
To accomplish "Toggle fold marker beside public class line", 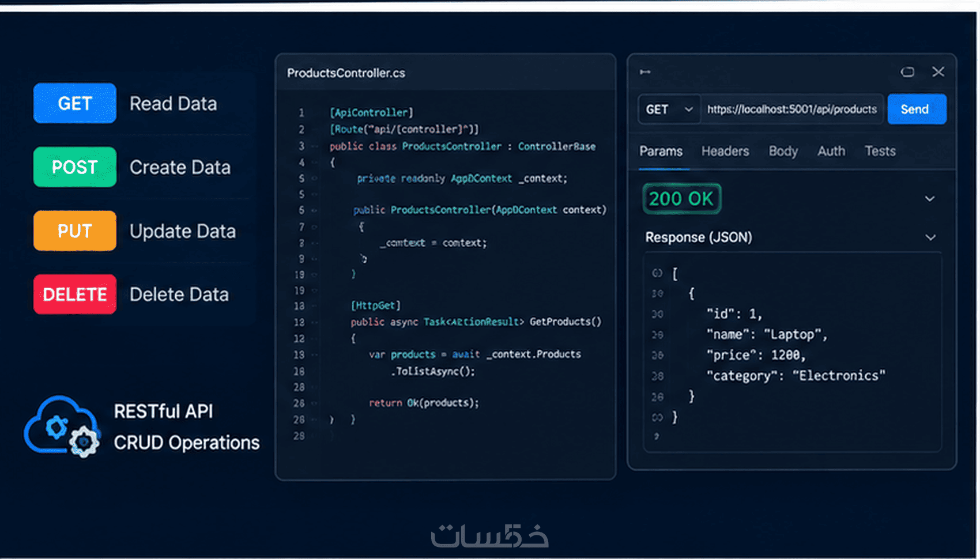I will [x=315, y=146].
